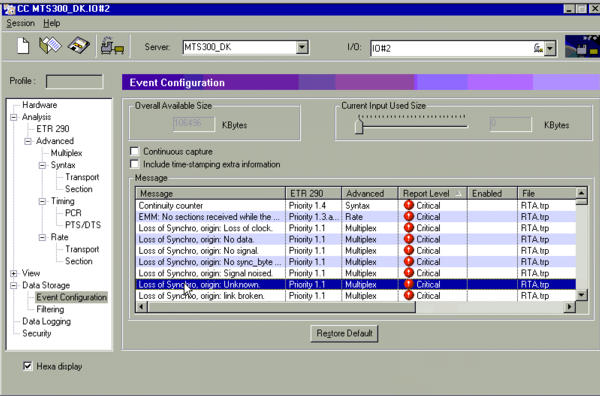
Task: Open the I/O selection dropdown
Action: coord(550,49)
